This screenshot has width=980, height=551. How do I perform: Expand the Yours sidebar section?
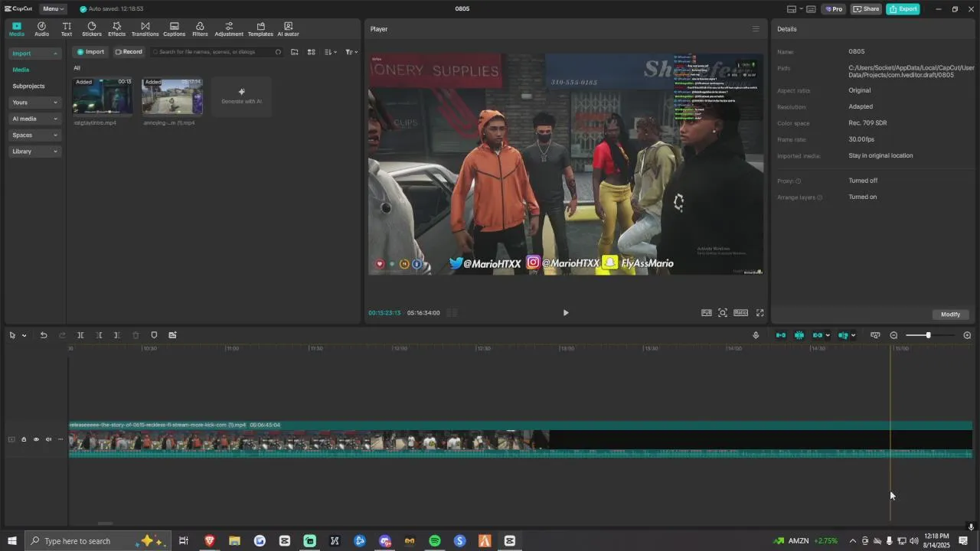34,103
